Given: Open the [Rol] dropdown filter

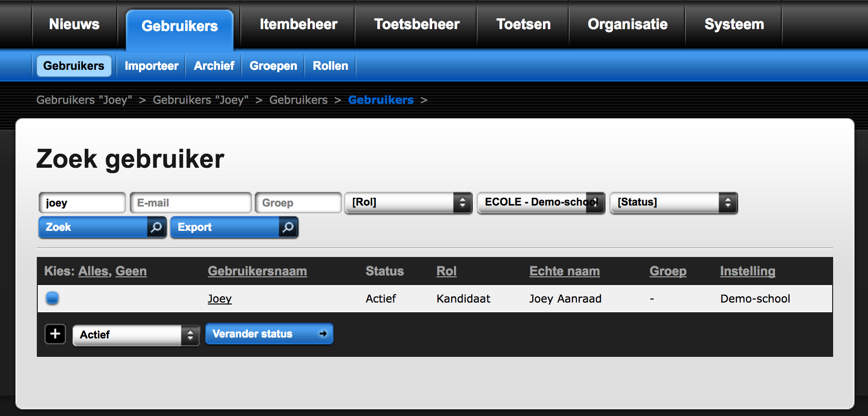Looking at the screenshot, I should pyautogui.click(x=408, y=203).
